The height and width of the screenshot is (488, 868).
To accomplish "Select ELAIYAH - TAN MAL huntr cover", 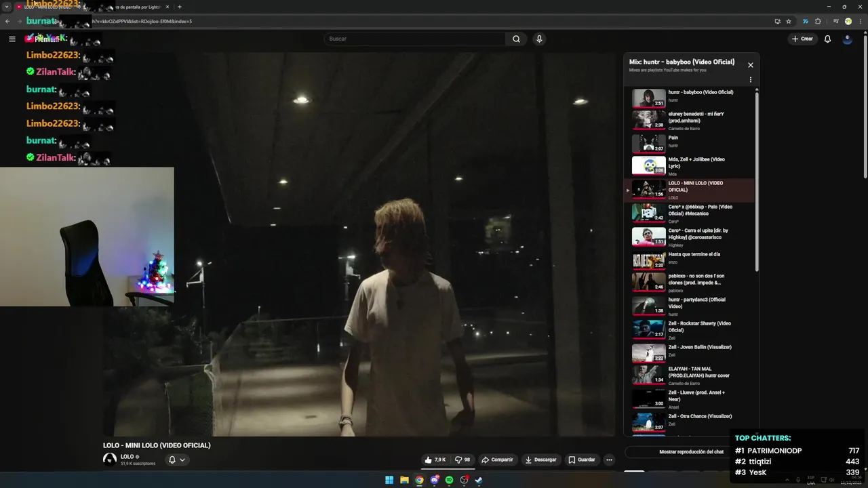I will pyautogui.click(x=688, y=375).
